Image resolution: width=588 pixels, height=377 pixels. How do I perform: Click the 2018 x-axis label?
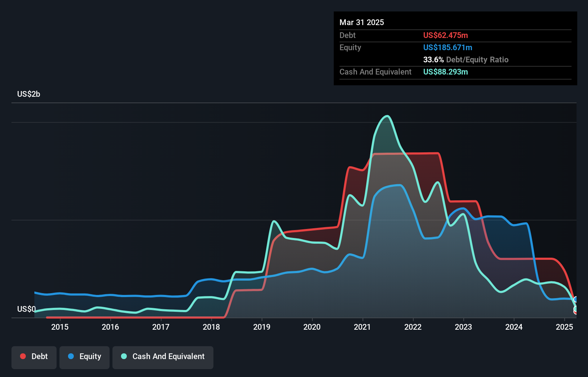point(211,327)
